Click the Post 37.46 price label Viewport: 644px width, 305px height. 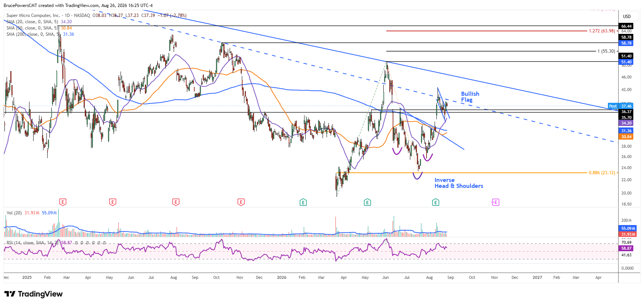click(621, 106)
